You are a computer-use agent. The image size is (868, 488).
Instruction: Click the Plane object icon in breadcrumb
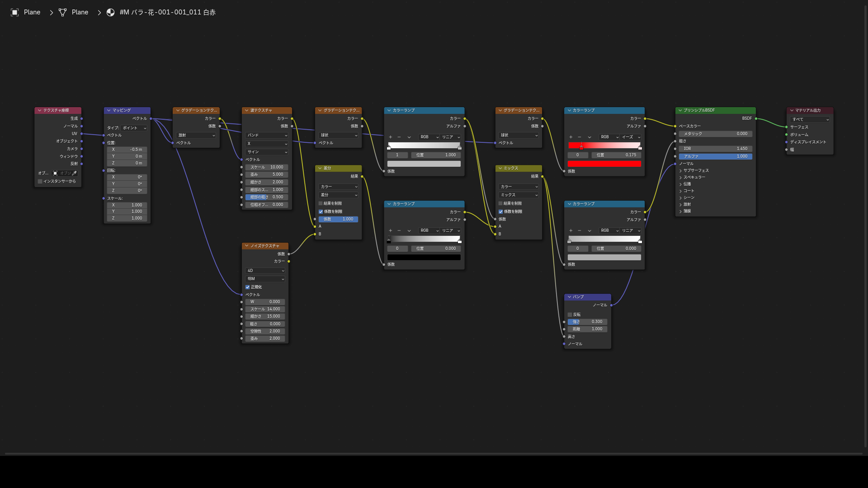point(14,12)
